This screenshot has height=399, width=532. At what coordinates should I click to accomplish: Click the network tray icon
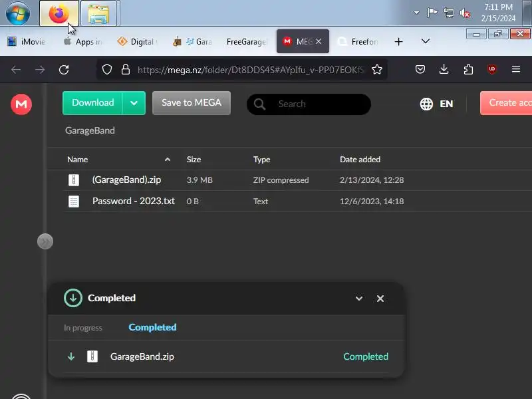[x=448, y=13]
